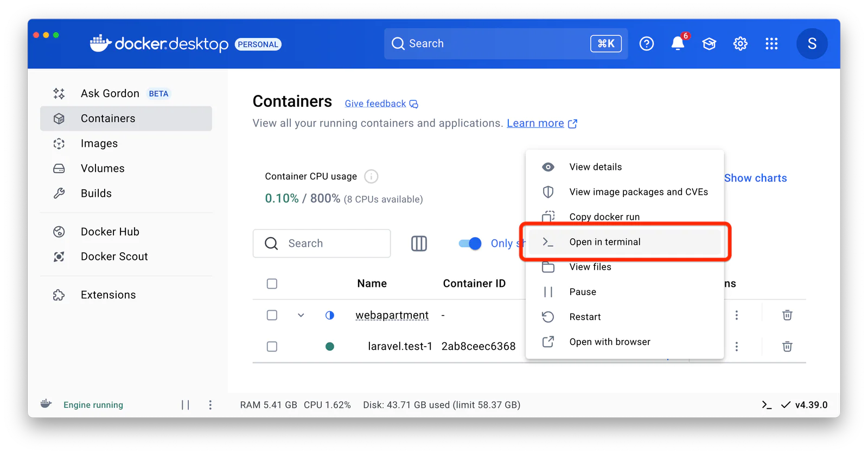Screen dimensions: 868x454
Task: Select Open with browser
Action: 624,342
